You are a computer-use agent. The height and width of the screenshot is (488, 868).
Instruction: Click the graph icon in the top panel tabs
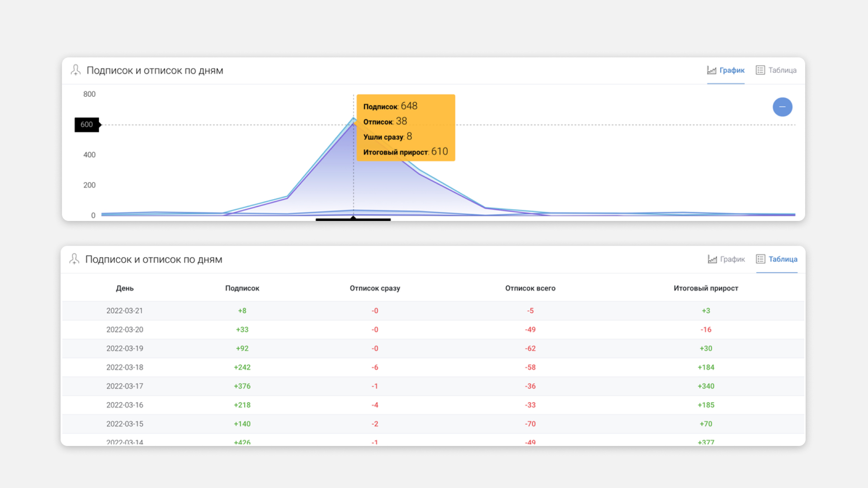pos(712,70)
